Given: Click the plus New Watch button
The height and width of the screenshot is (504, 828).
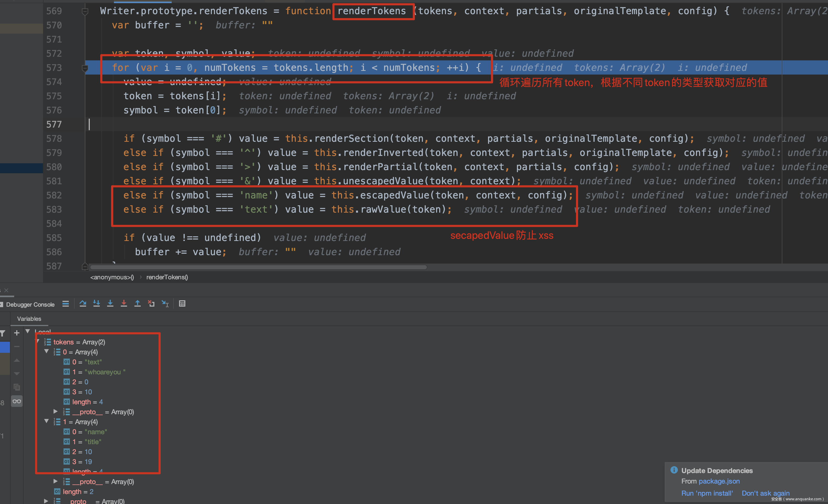Looking at the screenshot, I should coord(17,333).
